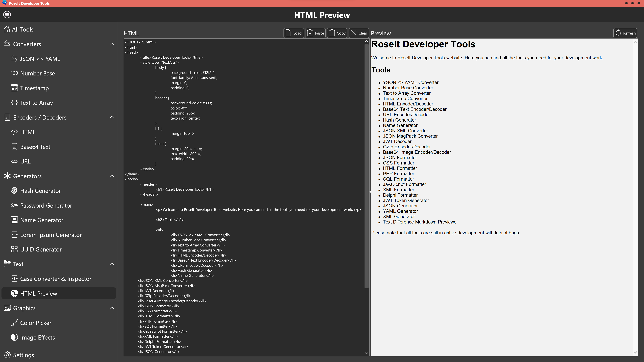Select the Color Picker tool
644x362 pixels.
(36, 323)
